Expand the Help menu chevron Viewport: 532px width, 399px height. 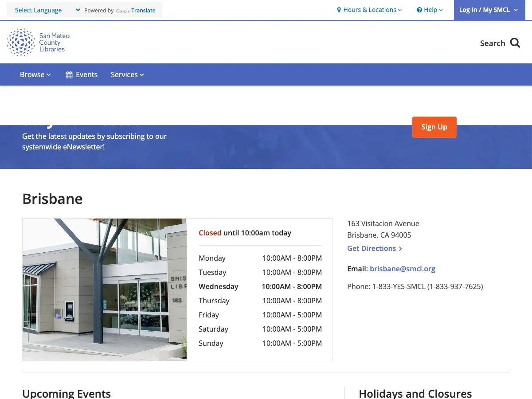pos(441,10)
